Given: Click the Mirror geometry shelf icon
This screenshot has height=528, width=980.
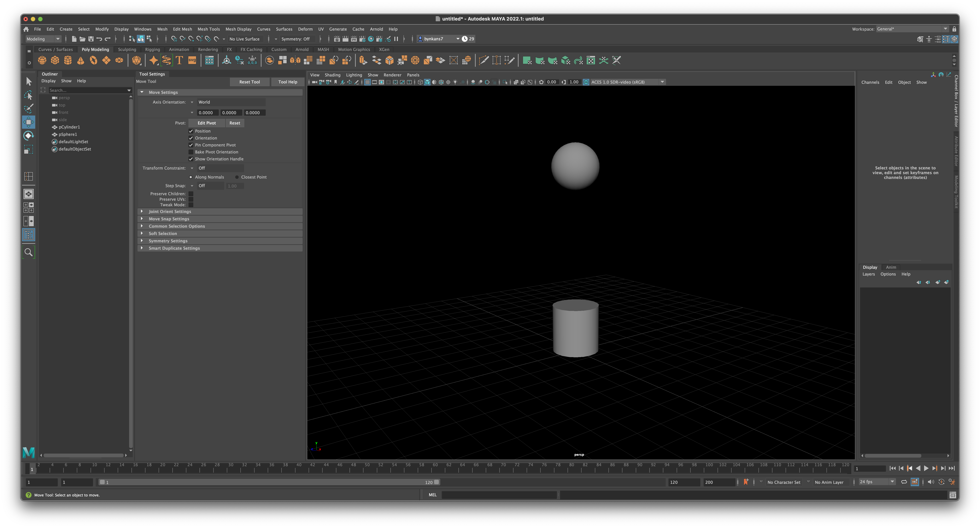Looking at the screenshot, I should (x=295, y=60).
